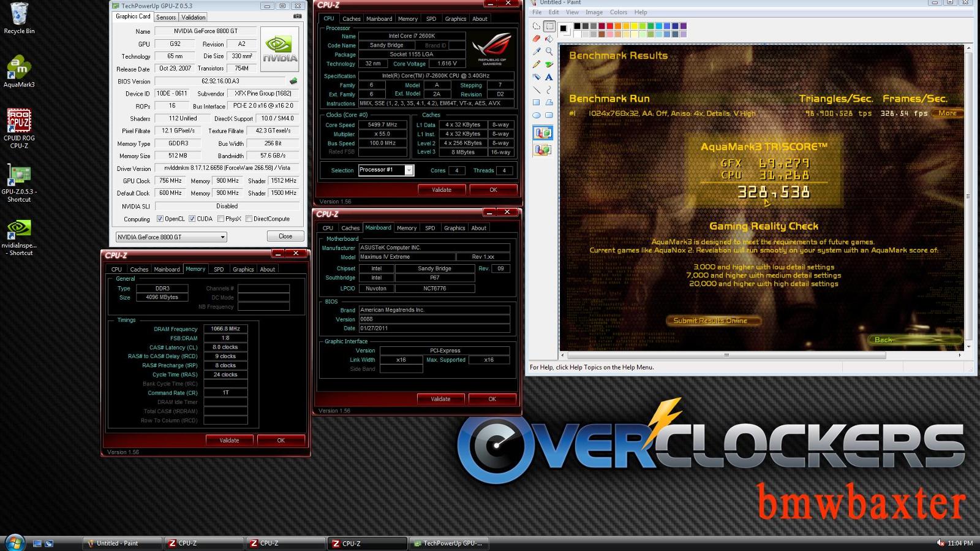Choose the Ellipse shape tool

click(537, 115)
